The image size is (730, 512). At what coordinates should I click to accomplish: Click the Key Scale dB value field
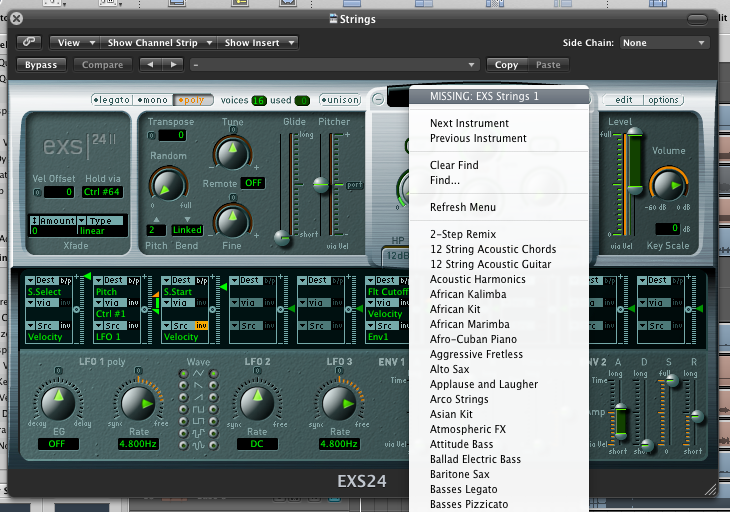(667, 229)
